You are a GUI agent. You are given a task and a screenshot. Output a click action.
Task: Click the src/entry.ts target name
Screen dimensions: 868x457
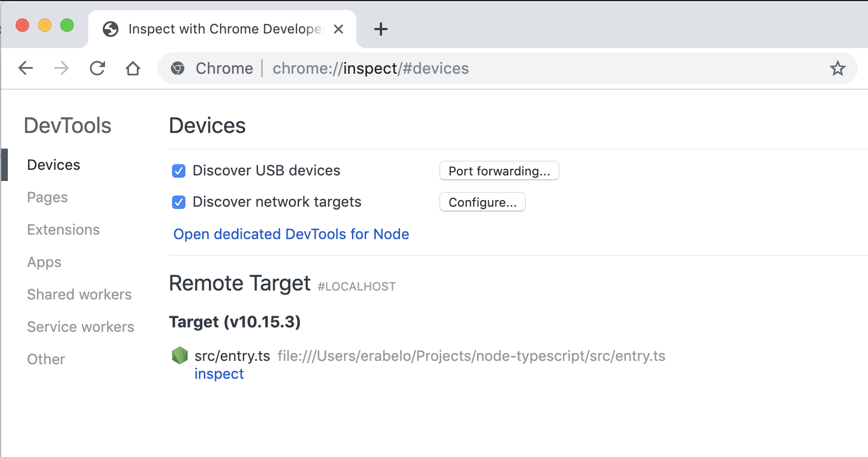tap(232, 356)
